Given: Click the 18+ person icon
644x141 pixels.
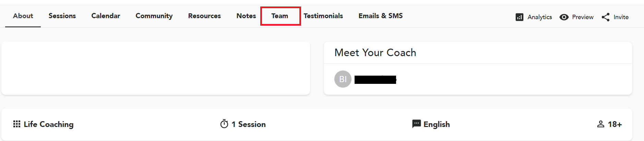Looking at the screenshot, I should point(600,124).
